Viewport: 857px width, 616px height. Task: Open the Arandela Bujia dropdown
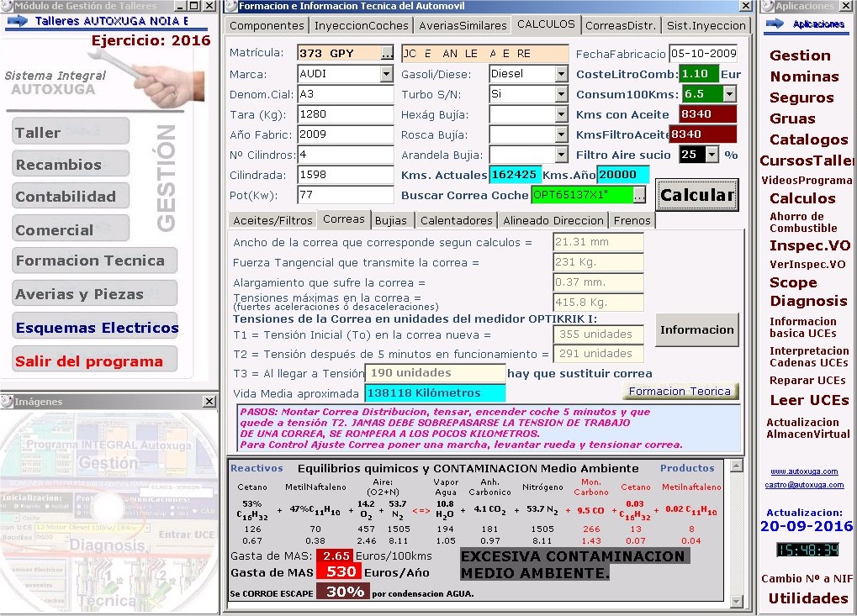click(x=561, y=155)
